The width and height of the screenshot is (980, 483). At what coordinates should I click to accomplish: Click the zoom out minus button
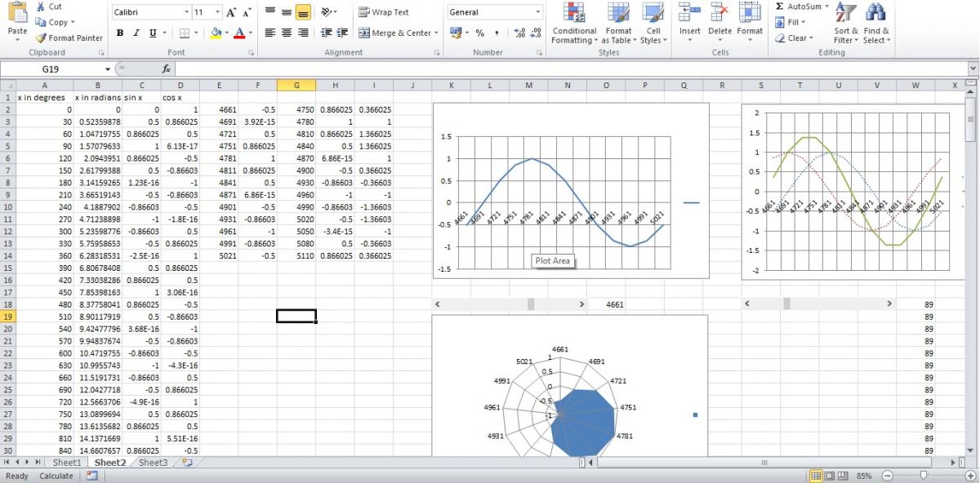click(887, 476)
